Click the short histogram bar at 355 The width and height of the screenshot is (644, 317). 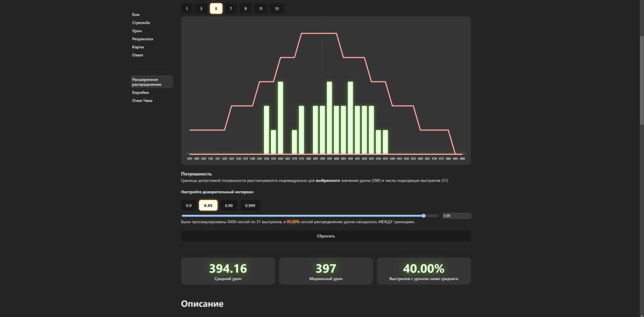click(274, 142)
